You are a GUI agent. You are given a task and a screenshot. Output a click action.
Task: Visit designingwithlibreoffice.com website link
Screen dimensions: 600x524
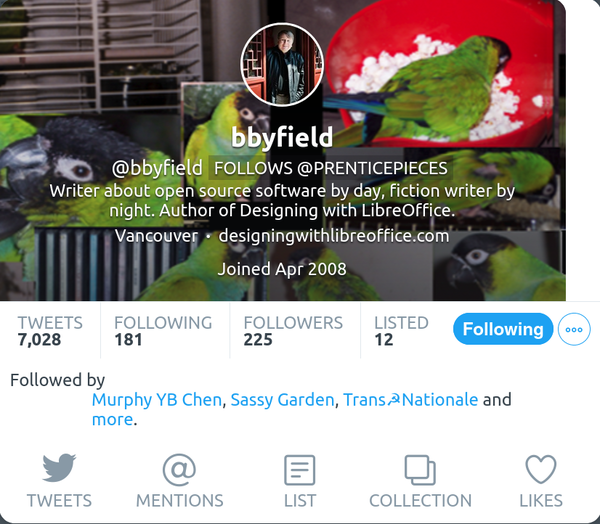(334, 236)
